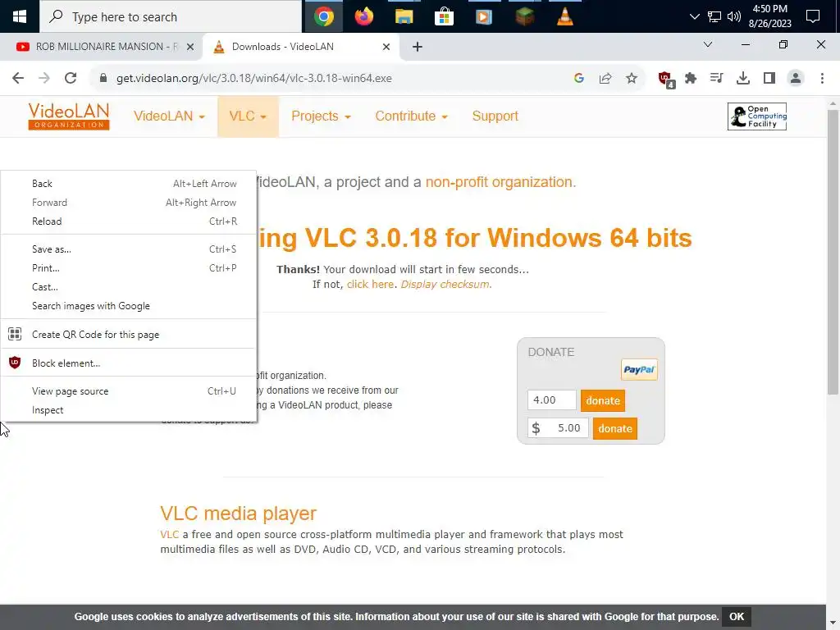Open VLC cone icon in taskbar
This screenshot has width=840, height=630.
[564, 16]
